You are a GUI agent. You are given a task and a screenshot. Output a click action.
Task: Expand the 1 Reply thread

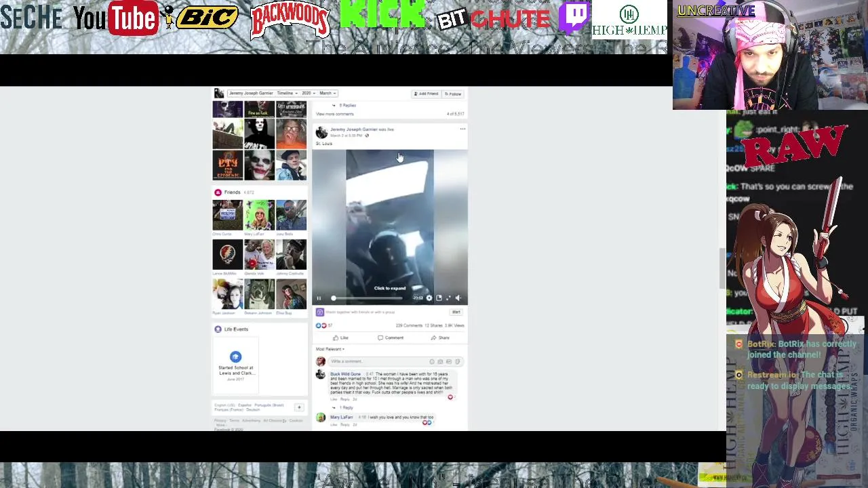pos(347,408)
